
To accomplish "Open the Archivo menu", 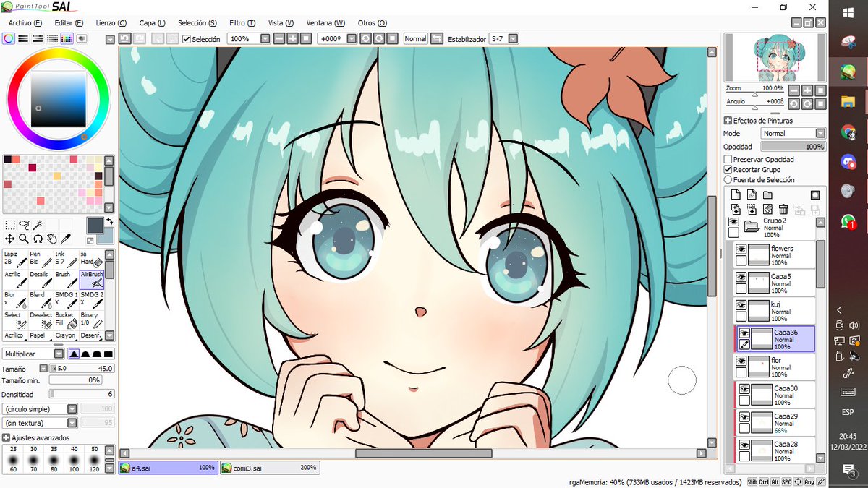I will pyautogui.click(x=25, y=23).
